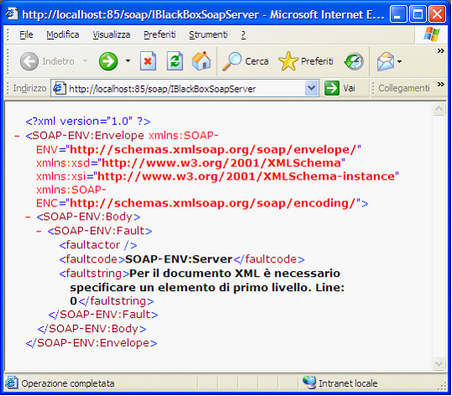Expand the Collegamenti links chevron
Image resolution: width=452 pixels, height=396 pixels.
[x=441, y=84]
